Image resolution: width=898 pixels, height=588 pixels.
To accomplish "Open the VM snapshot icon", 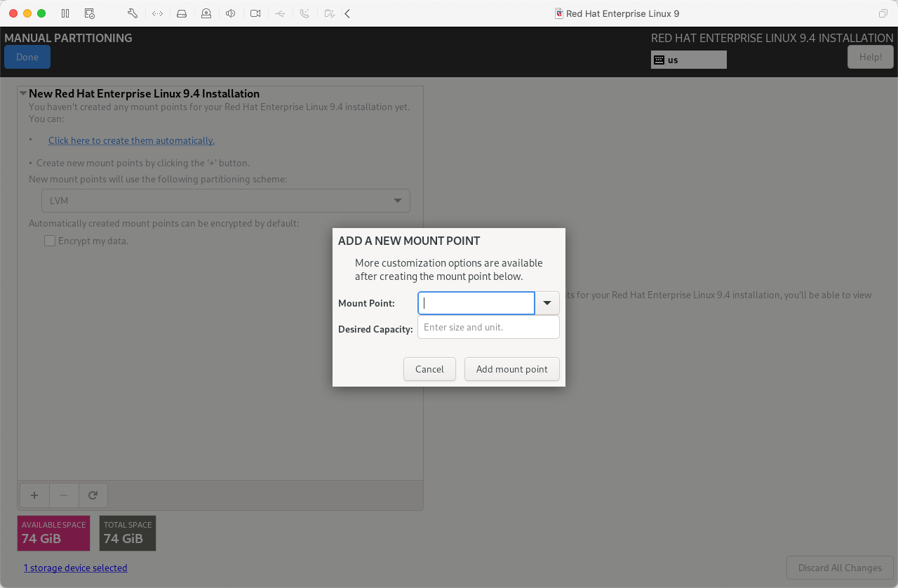I will click(89, 13).
